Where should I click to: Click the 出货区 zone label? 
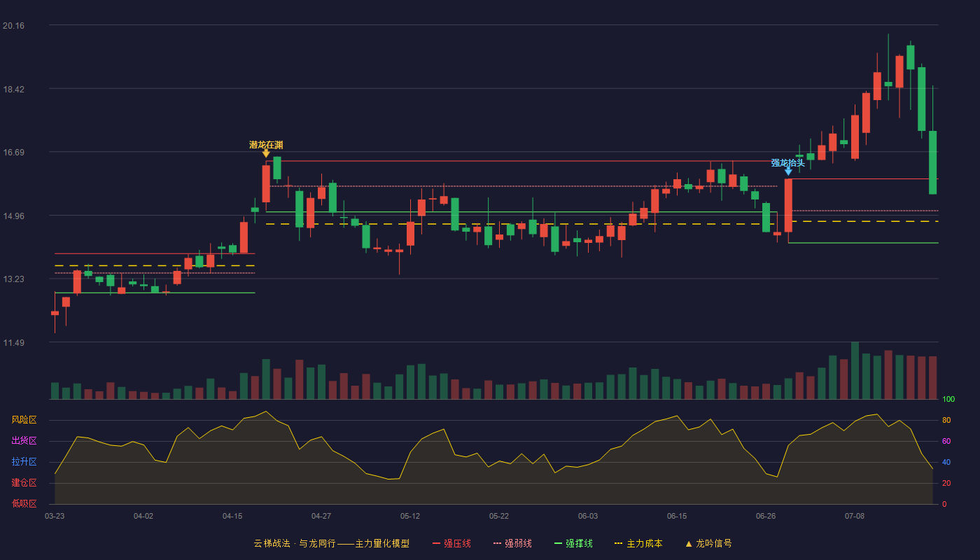click(24, 441)
